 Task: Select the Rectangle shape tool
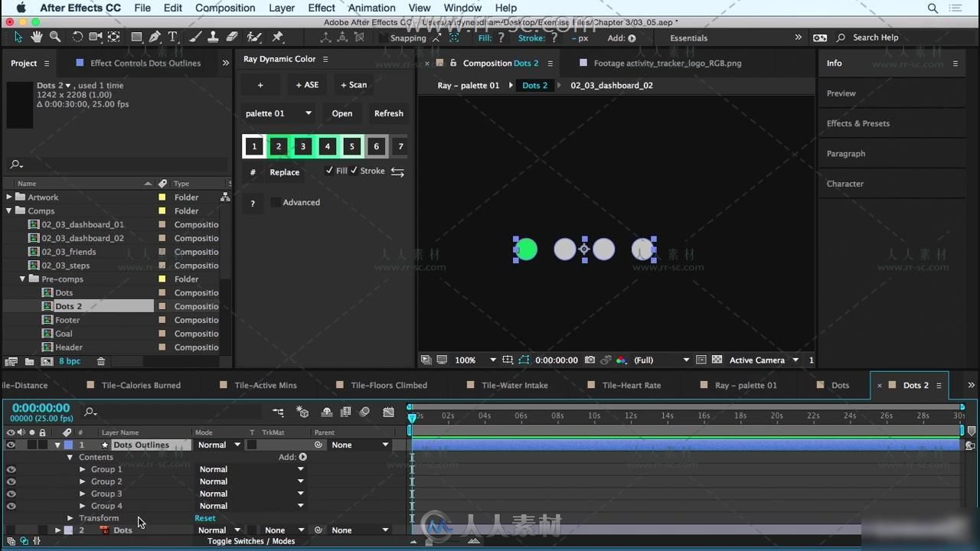pos(136,37)
